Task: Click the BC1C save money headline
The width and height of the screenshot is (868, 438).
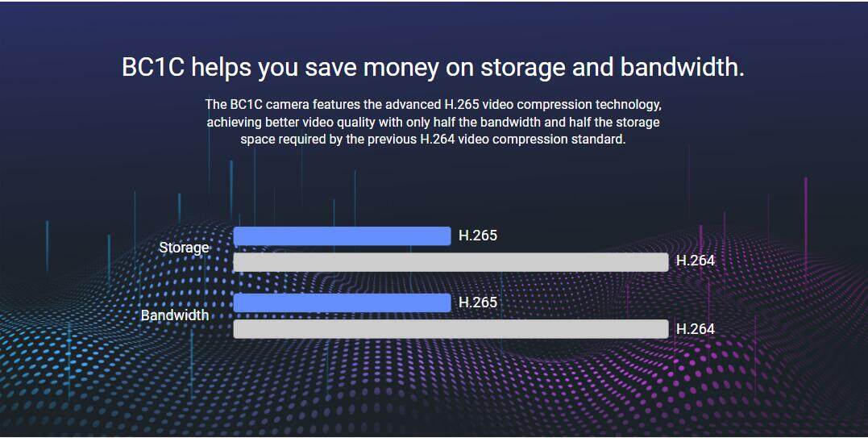Action: click(x=433, y=68)
